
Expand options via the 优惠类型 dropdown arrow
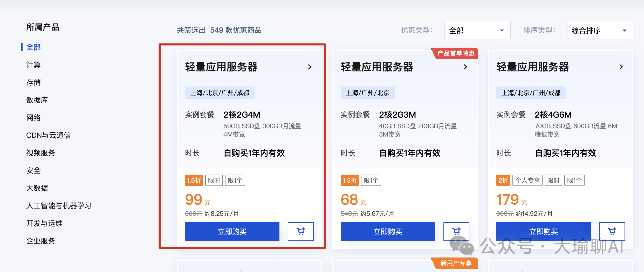502,30
